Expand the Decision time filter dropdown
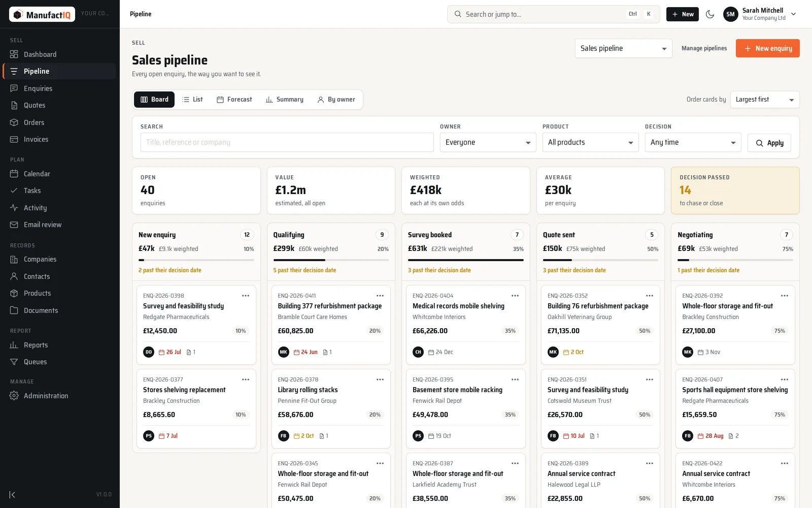812x508 pixels. pos(693,142)
